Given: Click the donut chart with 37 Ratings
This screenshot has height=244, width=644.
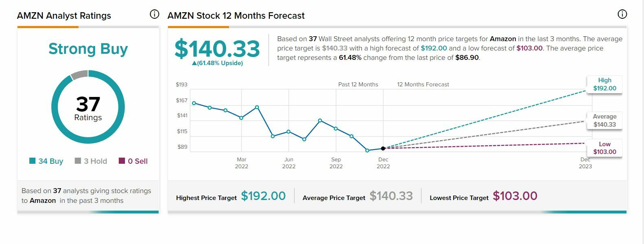Looking at the screenshot, I should point(88,107).
